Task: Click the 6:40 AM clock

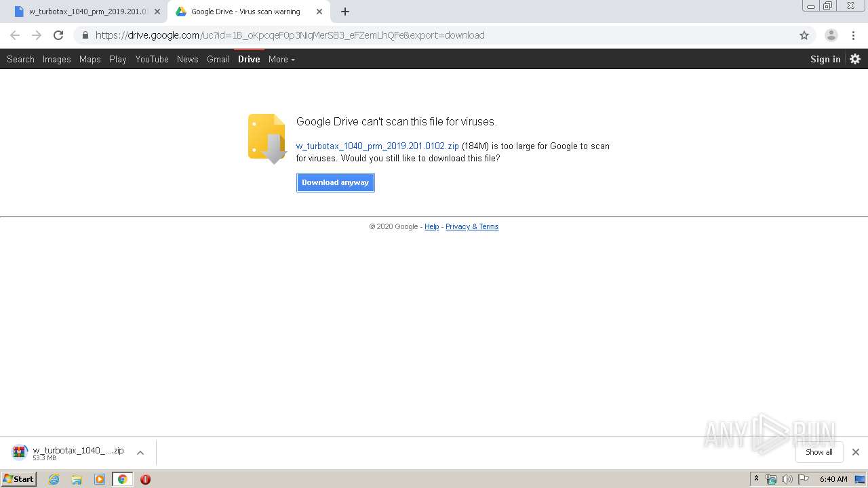Action: coord(833,479)
